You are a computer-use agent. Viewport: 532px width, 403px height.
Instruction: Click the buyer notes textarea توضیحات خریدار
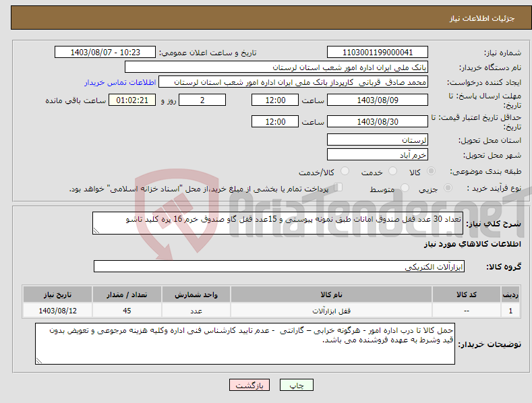pyautogui.click(x=245, y=344)
